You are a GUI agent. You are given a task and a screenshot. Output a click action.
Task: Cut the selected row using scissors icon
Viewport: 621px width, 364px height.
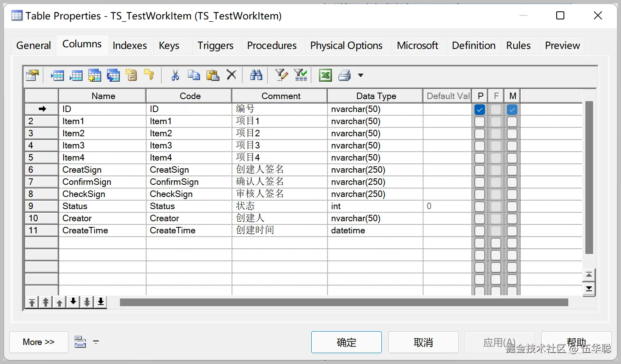tap(175, 75)
